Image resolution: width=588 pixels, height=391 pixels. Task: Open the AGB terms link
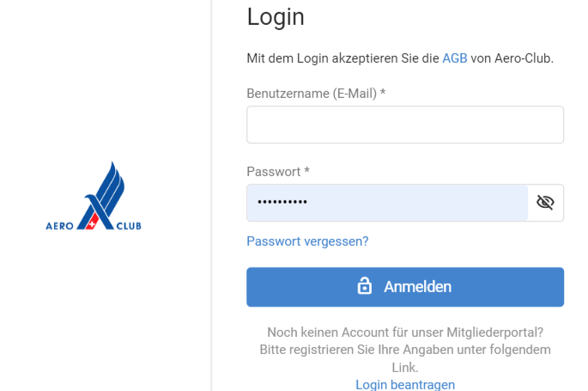click(454, 58)
